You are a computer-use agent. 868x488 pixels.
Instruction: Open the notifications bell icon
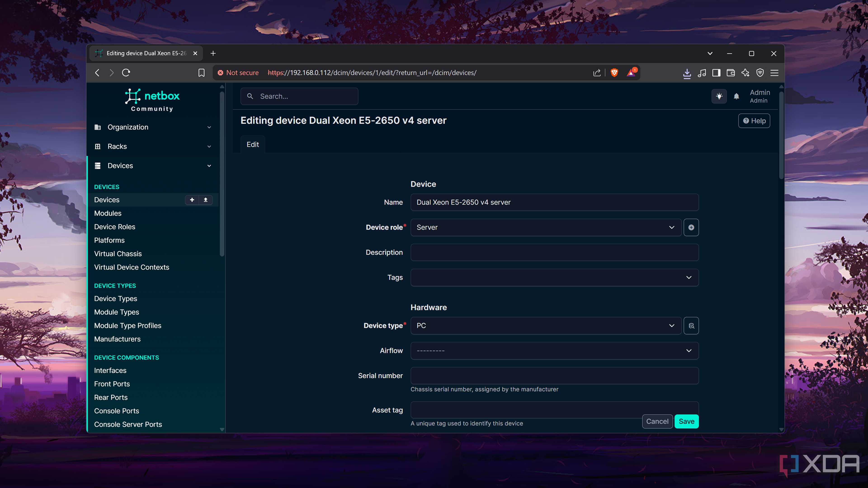coord(737,97)
